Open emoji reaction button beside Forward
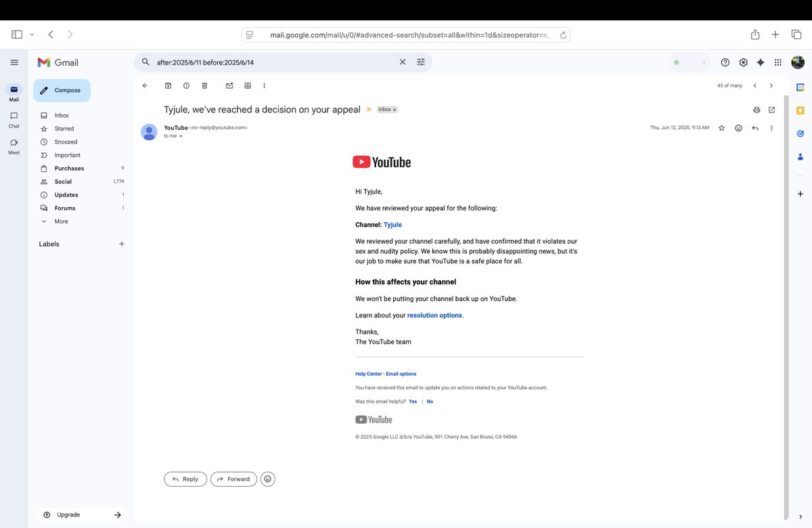This screenshot has height=528, width=812. tap(268, 479)
